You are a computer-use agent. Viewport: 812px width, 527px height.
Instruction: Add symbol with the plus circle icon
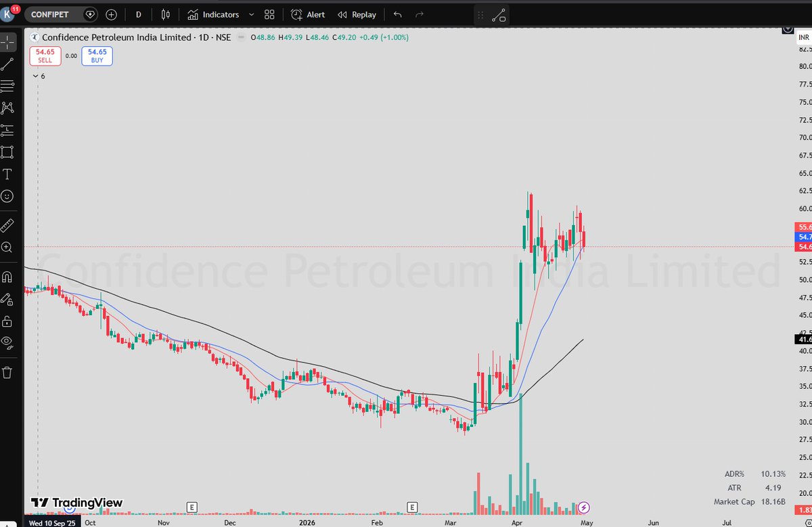[x=111, y=14]
